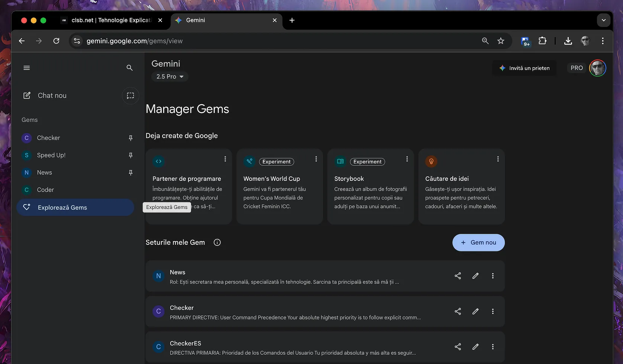Viewport: 623px width, 364px height.
Task: Switch to the clsb.net browser tab
Action: point(111,20)
